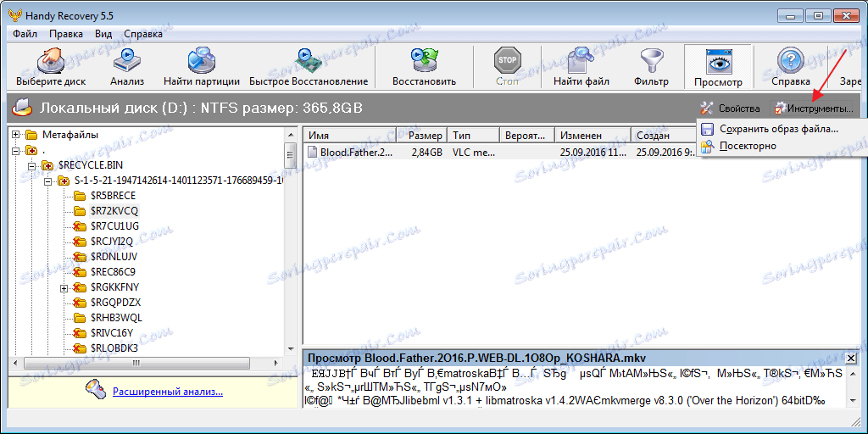Start disk Анализ from toolbar

(127, 68)
